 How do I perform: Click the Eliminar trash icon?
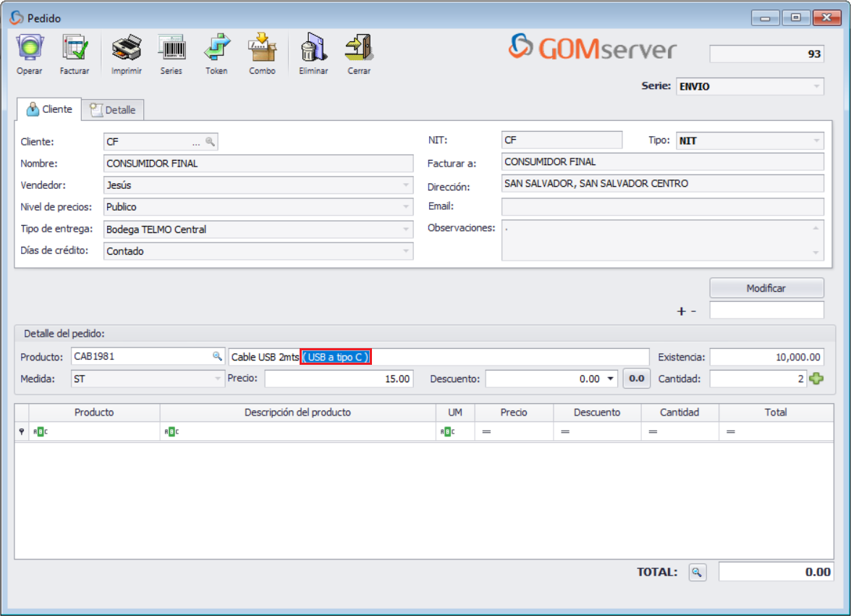pyautogui.click(x=313, y=48)
